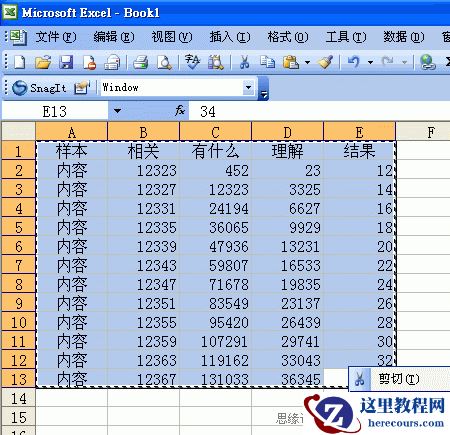Select column C header
Screen dimensions: 450x435
pos(216,132)
